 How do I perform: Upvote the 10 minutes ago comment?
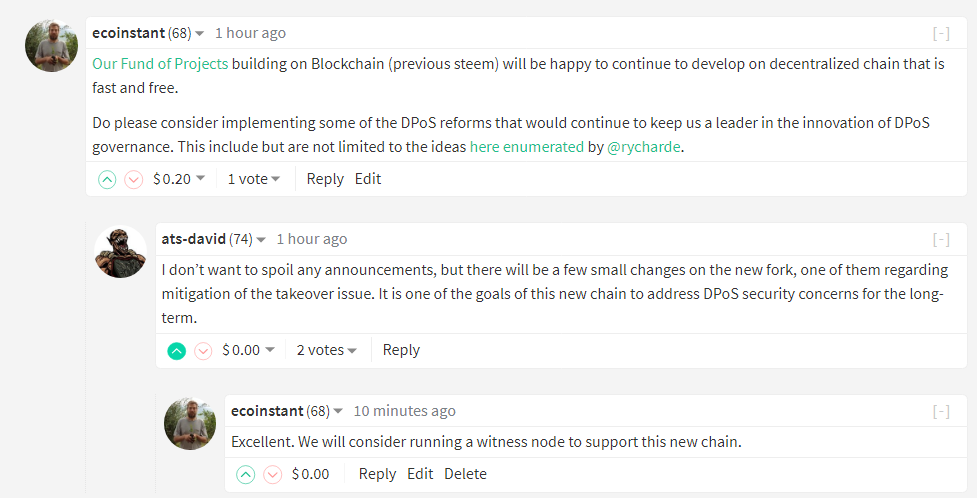pos(246,475)
